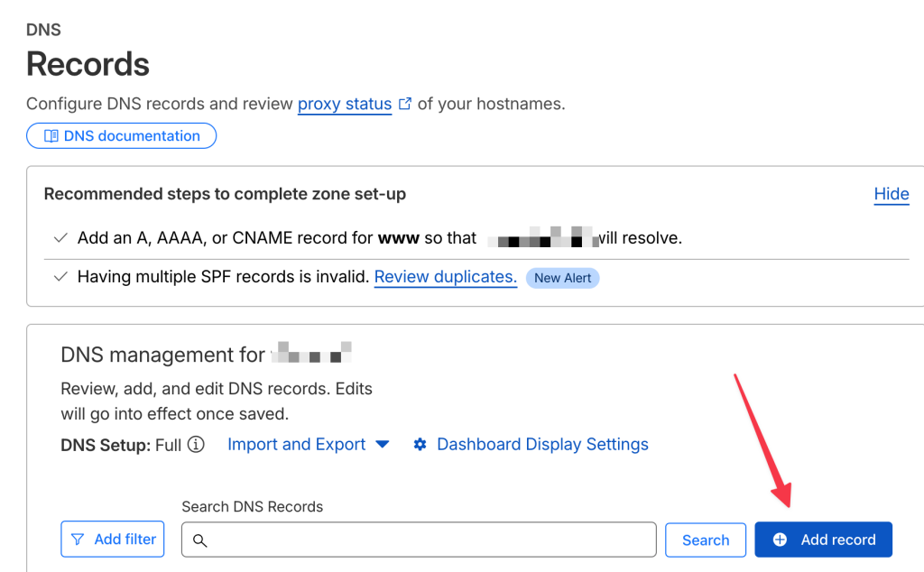Click the external link icon beside proxy status
The image size is (924, 572).
[x=405, y=104]
